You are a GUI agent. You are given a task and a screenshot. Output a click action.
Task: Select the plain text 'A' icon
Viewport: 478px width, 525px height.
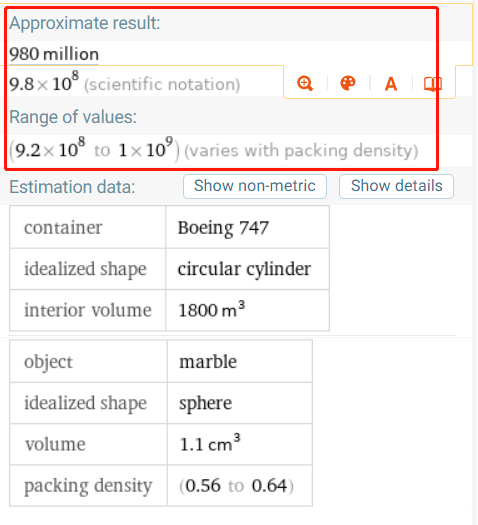pyautogui.click(x=391, y=84)
